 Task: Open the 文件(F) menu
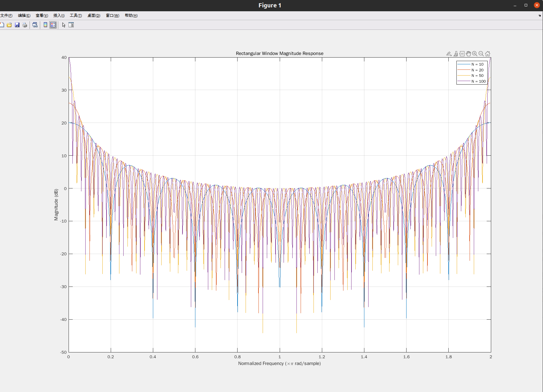[x=6, y=15]
